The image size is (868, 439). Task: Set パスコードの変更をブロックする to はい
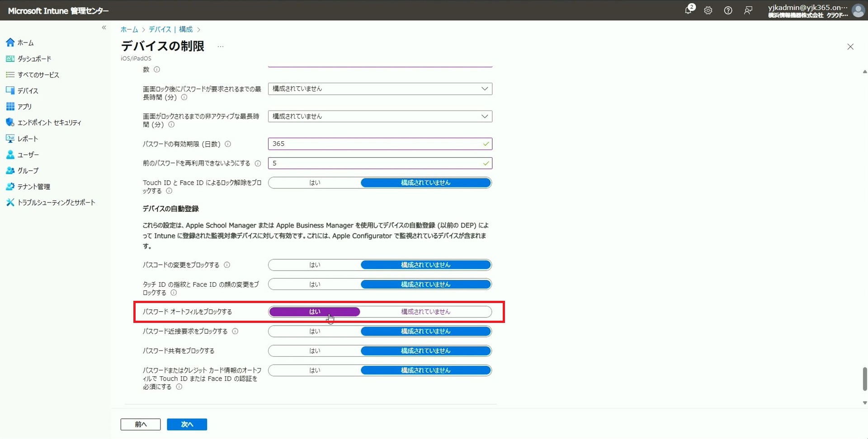click(315, 265)
